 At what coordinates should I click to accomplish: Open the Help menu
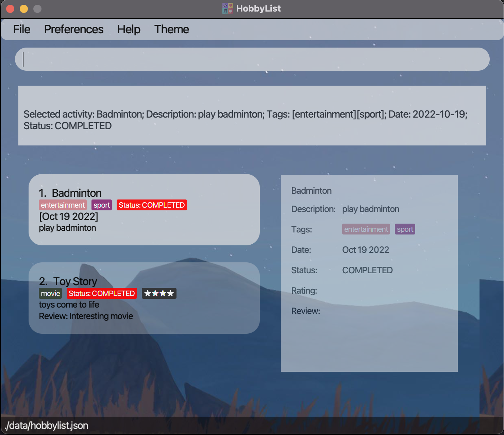coord(129,30)
